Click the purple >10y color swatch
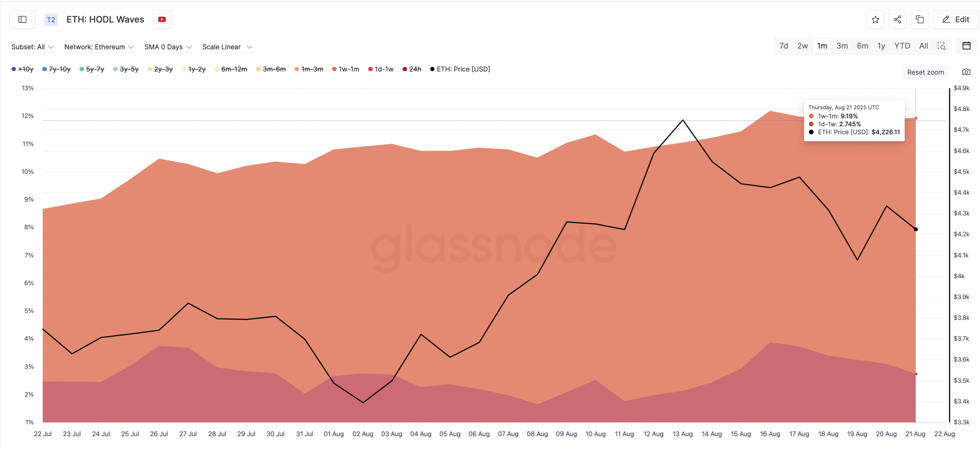 click(x=13, y=69)
